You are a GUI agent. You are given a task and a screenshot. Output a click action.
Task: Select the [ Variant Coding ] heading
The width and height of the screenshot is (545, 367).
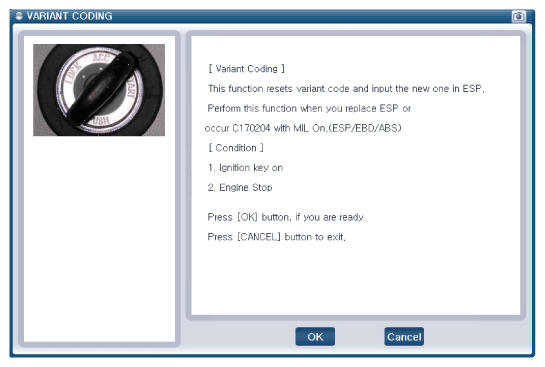246,69
